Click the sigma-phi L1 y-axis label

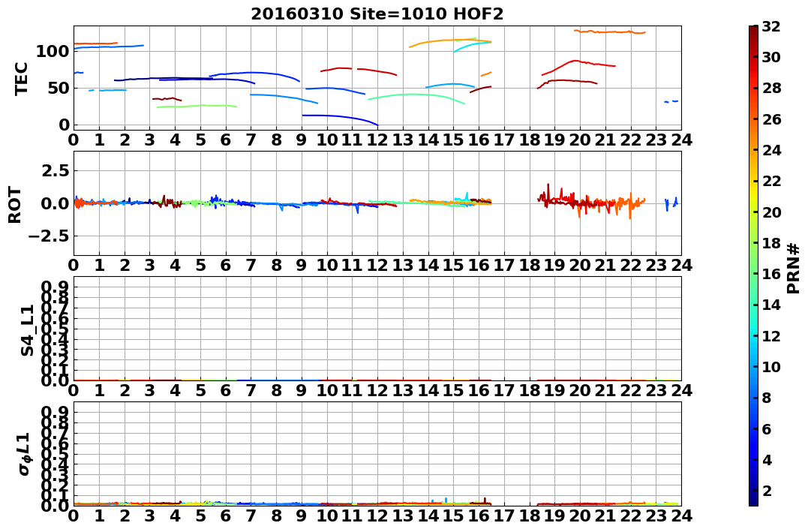24,454
